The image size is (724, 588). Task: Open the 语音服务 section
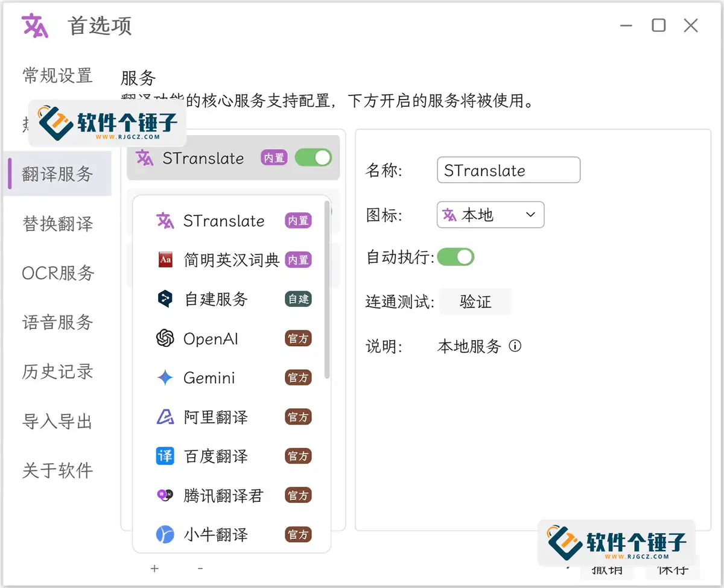pos(57,322)
